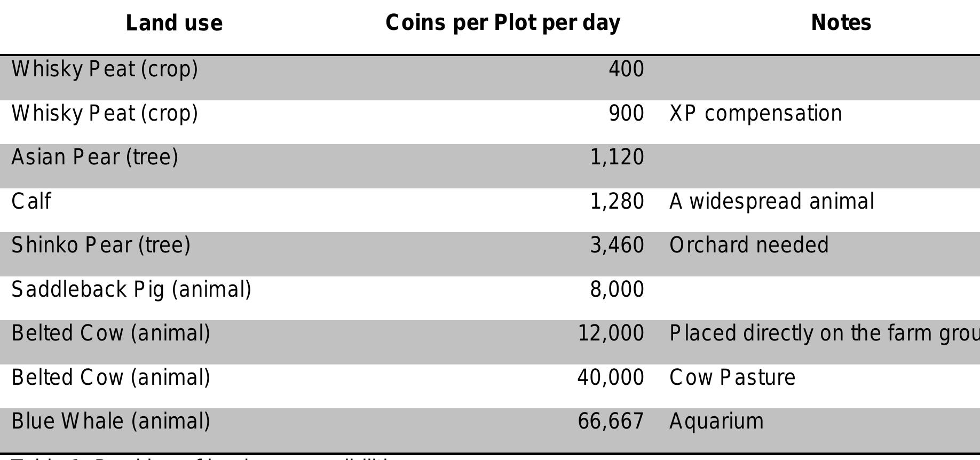The image size is (980, 460).
Task: Click the 400 coins value
Action: click(x=626, y=69)
